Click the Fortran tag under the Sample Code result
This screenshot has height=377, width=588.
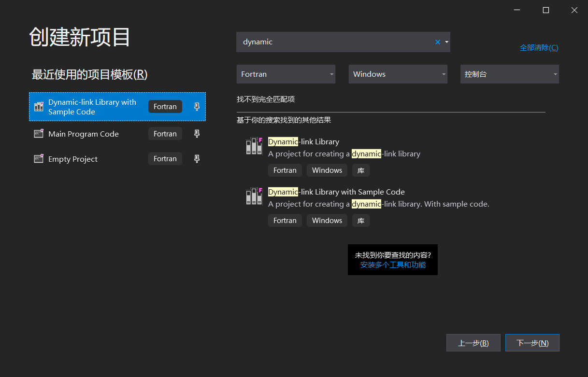[x=285, y=220]
